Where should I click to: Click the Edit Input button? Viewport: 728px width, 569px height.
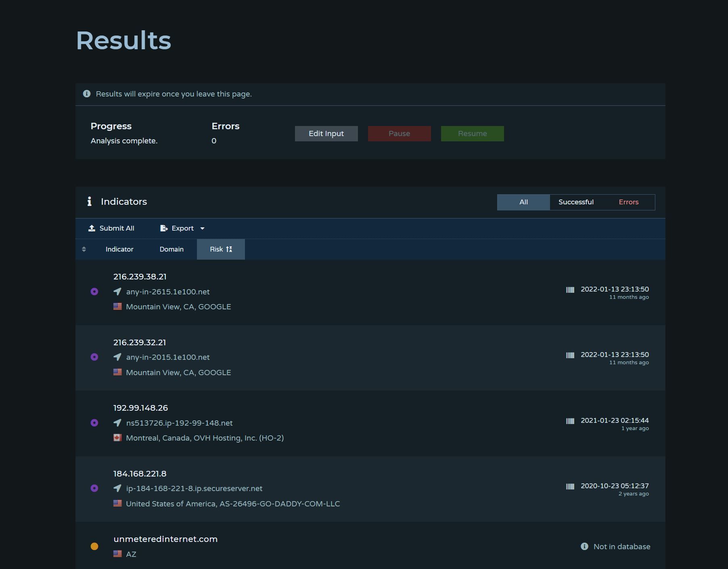pos(326,134)
